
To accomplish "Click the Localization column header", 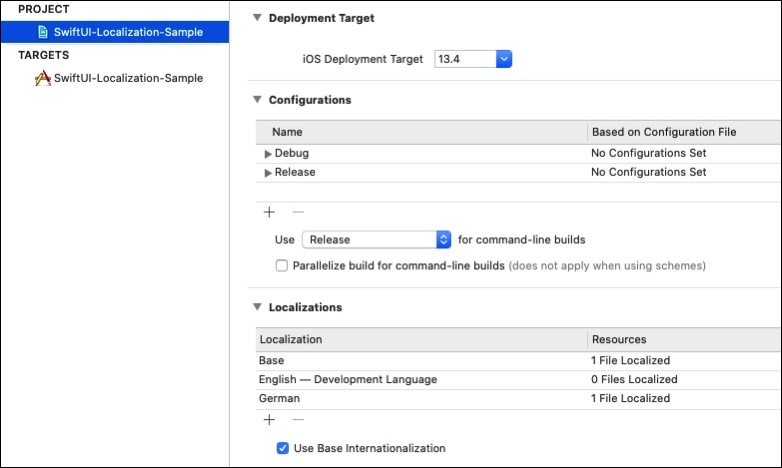I will 421,339.
